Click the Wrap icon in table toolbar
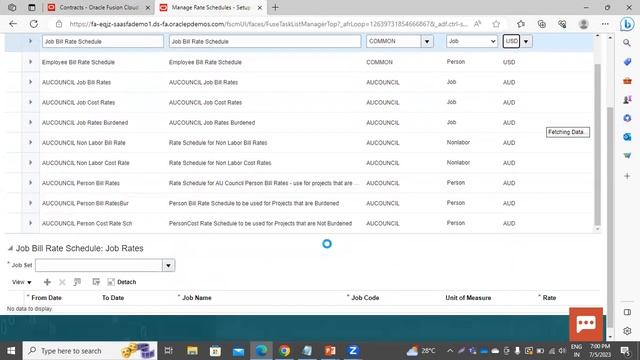 click(96, 282)
